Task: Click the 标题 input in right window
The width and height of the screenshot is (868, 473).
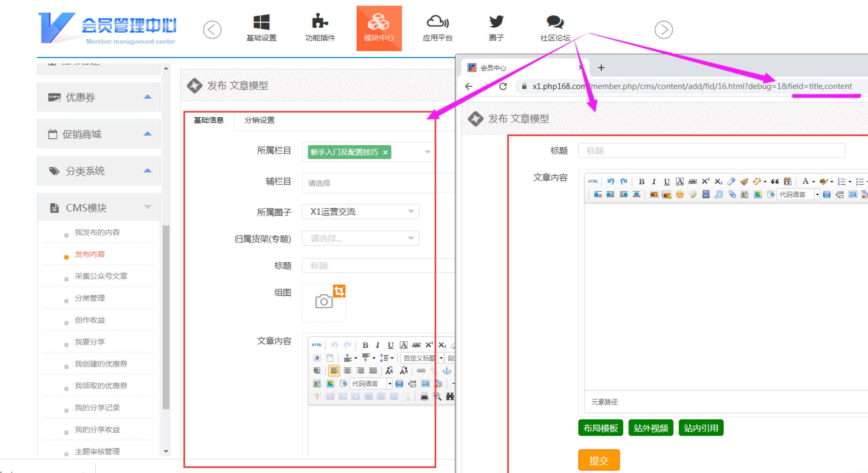Action: 711,151
